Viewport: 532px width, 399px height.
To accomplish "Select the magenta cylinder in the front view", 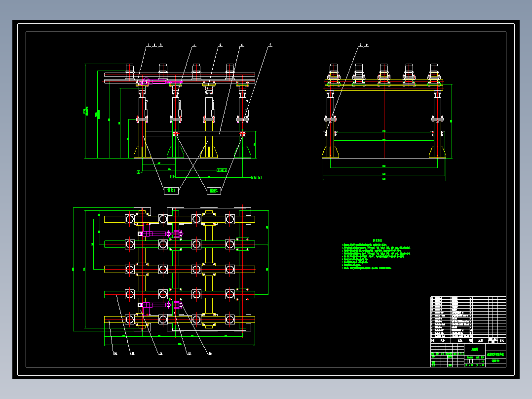I will click(x=162, y=81).
